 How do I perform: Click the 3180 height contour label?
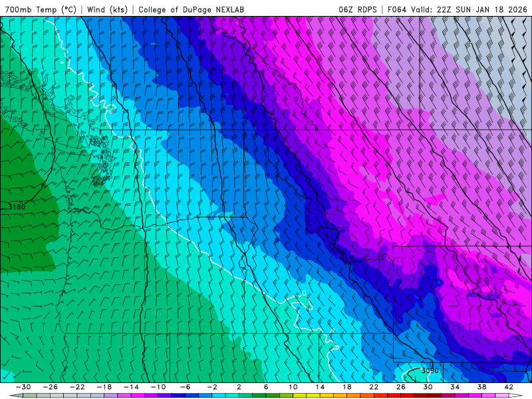tap(17, 207)
